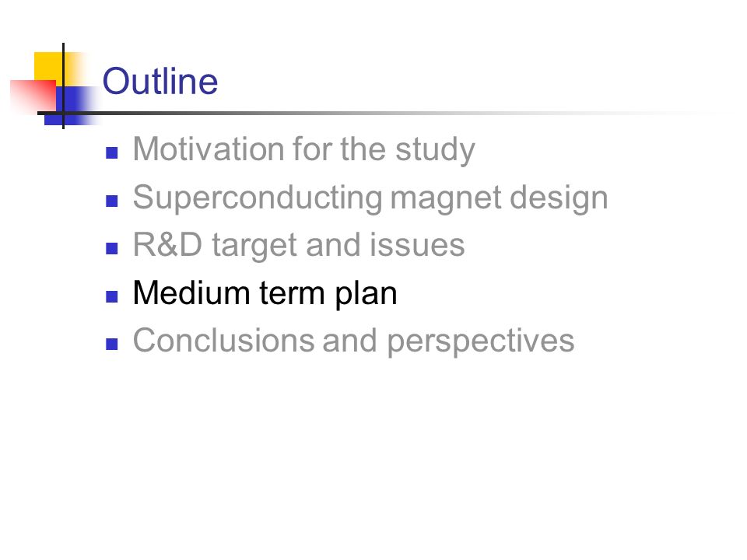The height and width of the screenshot is (560, 747).
Task: Click the highlighted "Medium term plan" item
Action: point(265,293)
